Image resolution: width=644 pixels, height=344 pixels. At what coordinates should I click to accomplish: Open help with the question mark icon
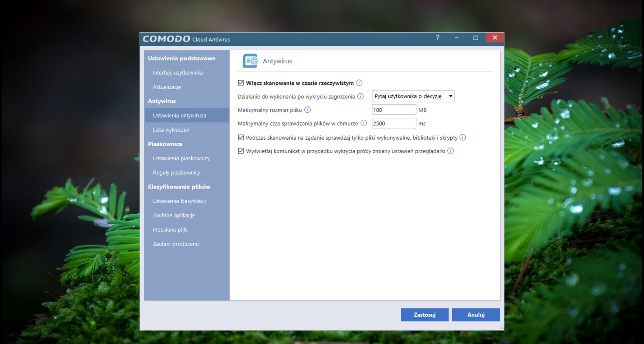[x=437, y=37]
